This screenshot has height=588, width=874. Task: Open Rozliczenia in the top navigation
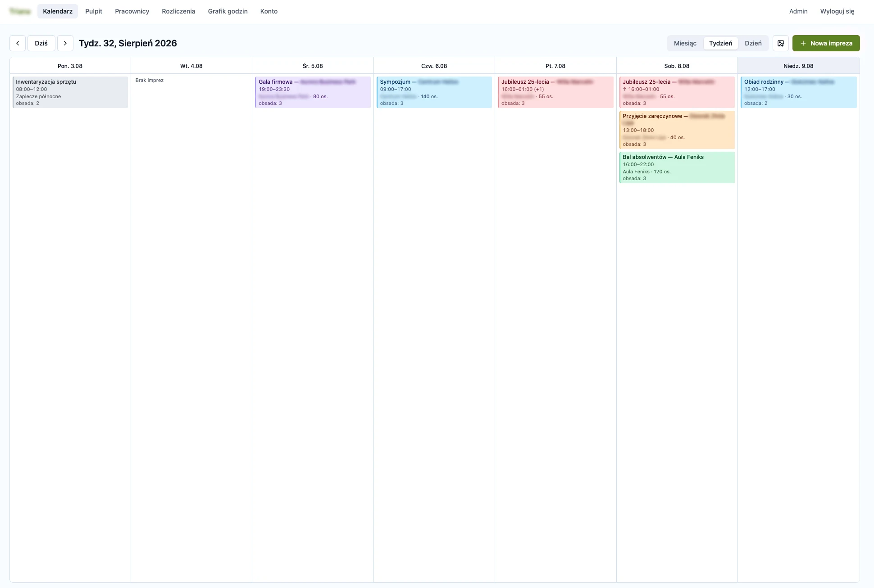click(x=178, y=11)
